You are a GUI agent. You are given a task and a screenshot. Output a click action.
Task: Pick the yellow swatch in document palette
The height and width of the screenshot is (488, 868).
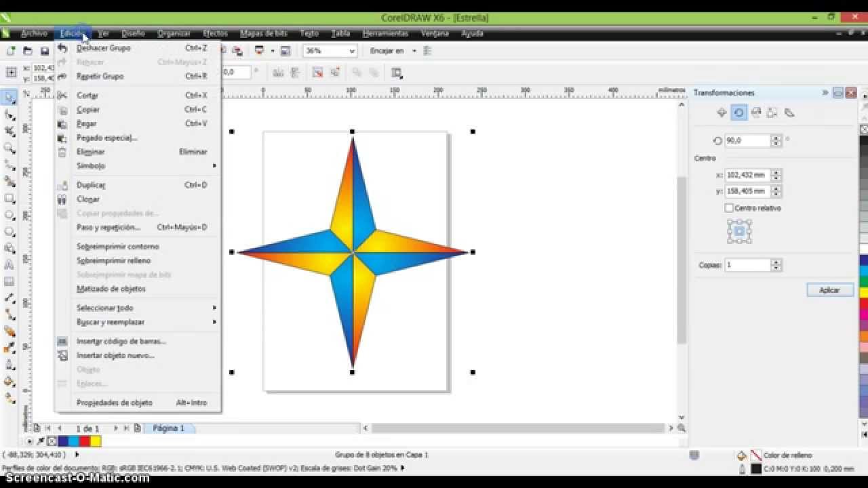click(x=96, y=441)
